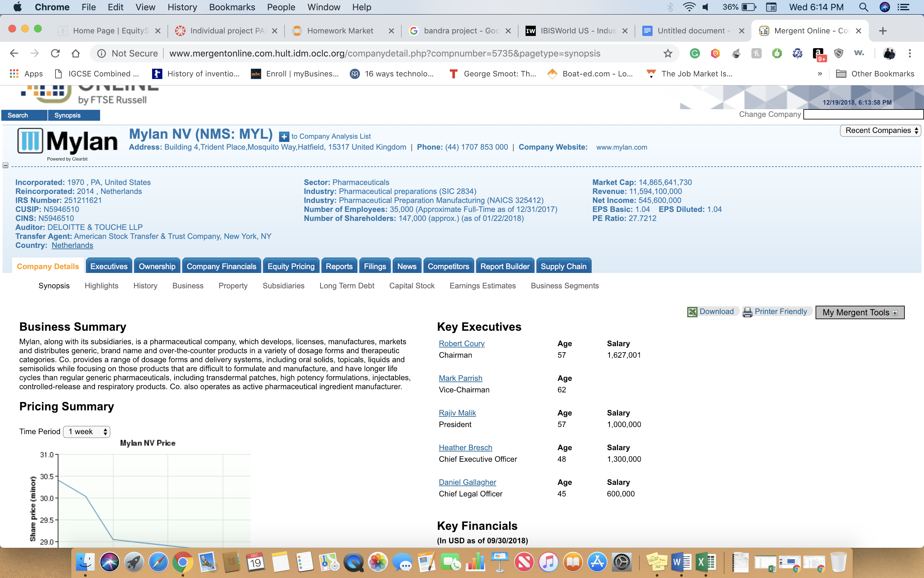The width and height of the screenshot is (924, 578).
Task: Open Chrome's three-dot menu
Action: [x=910, y=54]
